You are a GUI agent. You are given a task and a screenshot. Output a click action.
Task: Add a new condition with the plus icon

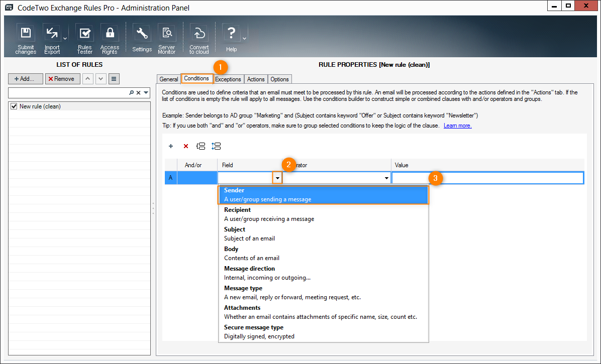171,146
